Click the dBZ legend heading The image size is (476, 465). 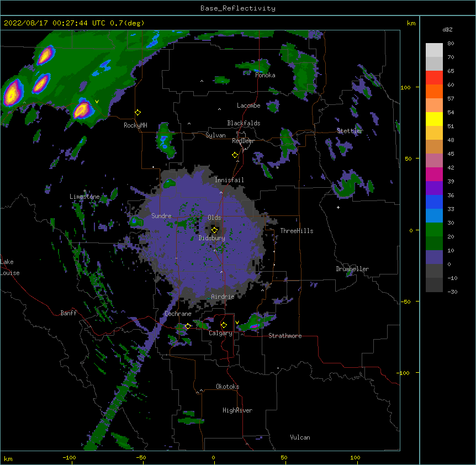pyautogui.click(x=447, y=29)
